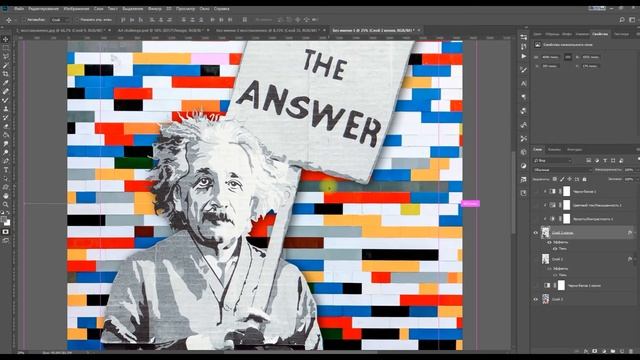Open Brush Settings panel icon
Image resolution: width=640 pixels, height=360 pixels.
(524, 70)
